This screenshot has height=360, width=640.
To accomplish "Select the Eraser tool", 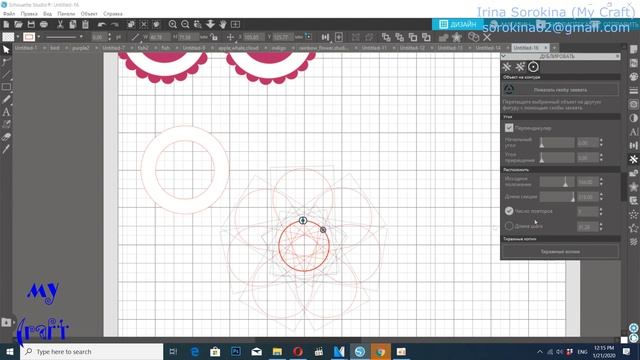I will click(x=6, y=137).
